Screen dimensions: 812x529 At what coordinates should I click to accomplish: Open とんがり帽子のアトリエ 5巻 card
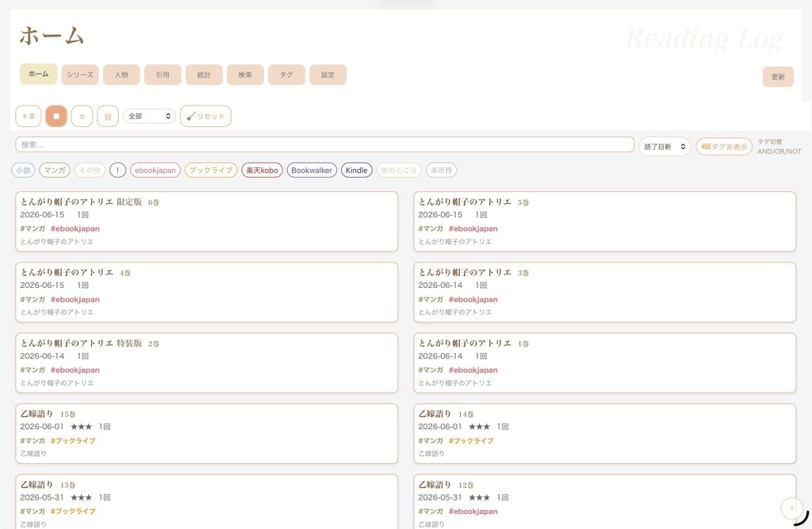click(x=604, y=222)
